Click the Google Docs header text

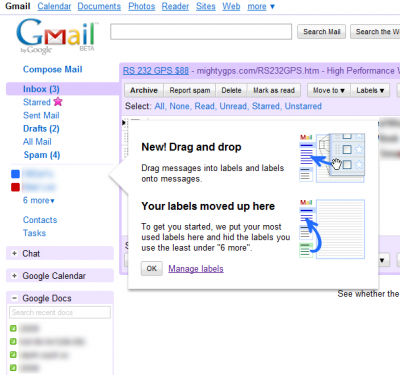click(x=47, y=298)
